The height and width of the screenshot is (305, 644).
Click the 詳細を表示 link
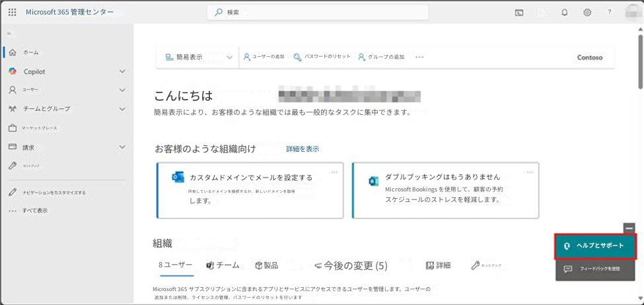point(303,149)
